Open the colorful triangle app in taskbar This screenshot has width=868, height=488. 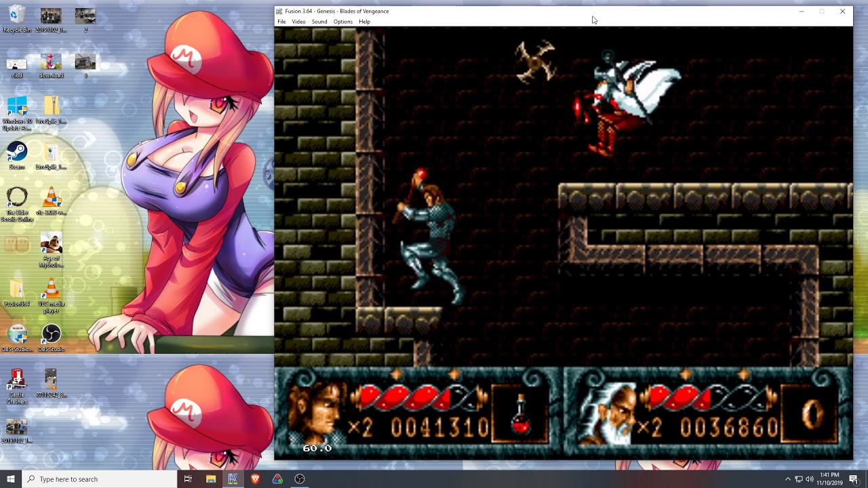point(277,479)
